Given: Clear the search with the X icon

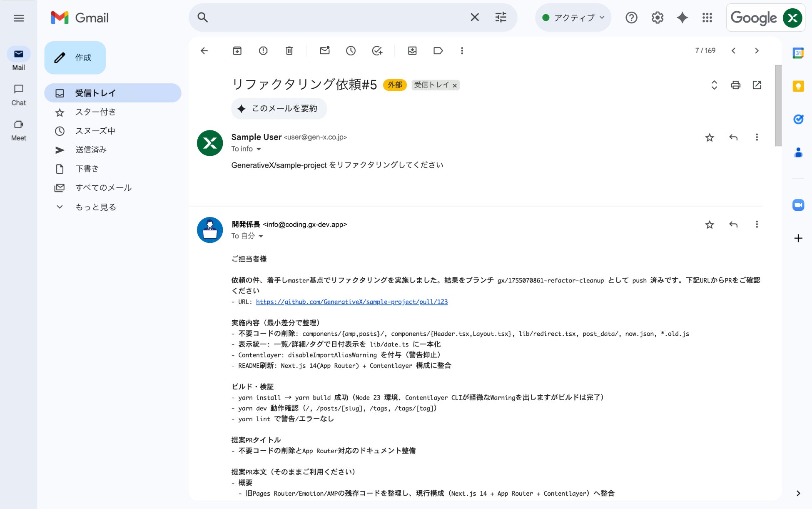Looking at the screenshot, I should coord(475,17).
